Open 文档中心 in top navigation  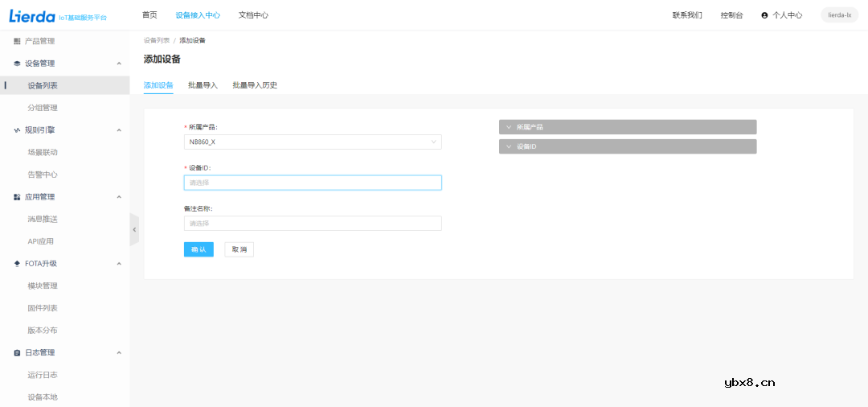click(253, 15)
